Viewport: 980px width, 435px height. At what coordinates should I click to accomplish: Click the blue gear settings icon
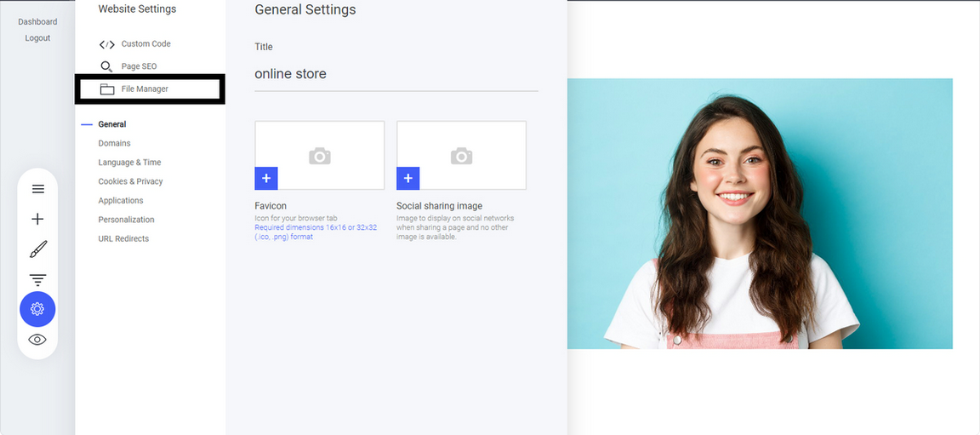click(37, 309)
